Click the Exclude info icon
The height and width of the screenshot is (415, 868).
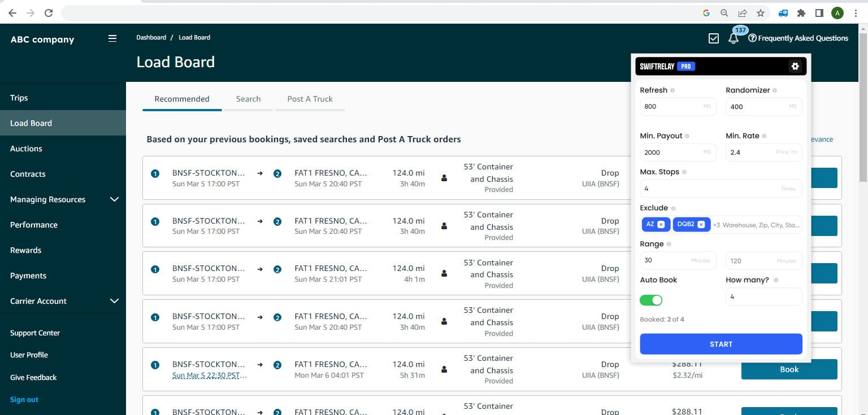[x=673, y=208]
